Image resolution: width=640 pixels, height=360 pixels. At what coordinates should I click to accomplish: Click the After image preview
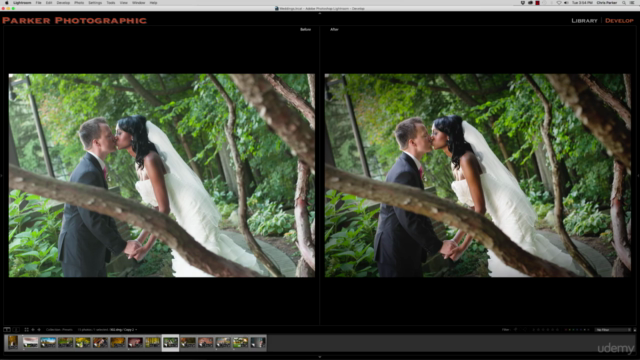click(478, 175)
